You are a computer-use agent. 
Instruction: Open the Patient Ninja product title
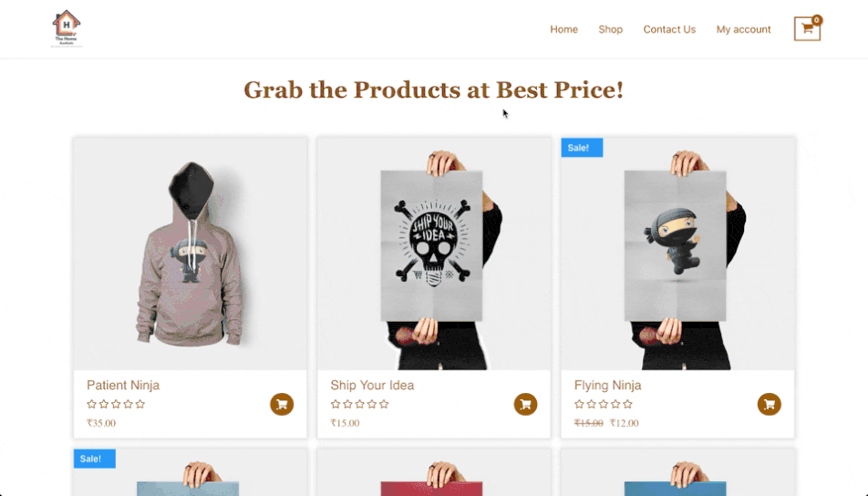point(123,386)
